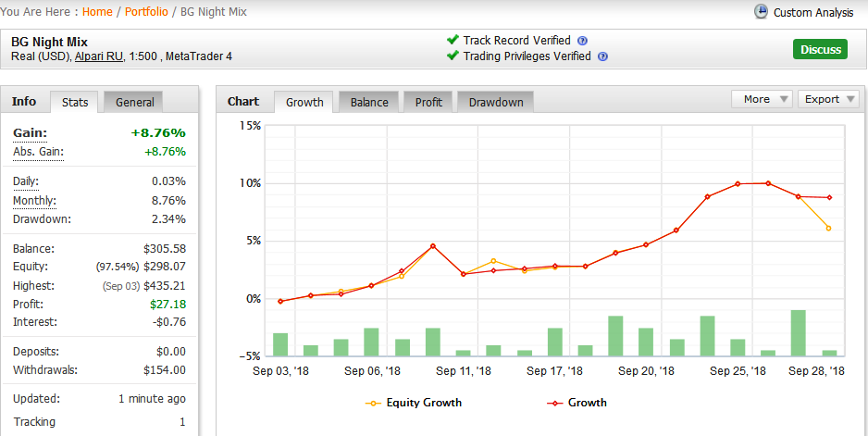The height and width of the screenshot is (436, 868).
Task: Switch to the General tab
Action: pos(134,103)
